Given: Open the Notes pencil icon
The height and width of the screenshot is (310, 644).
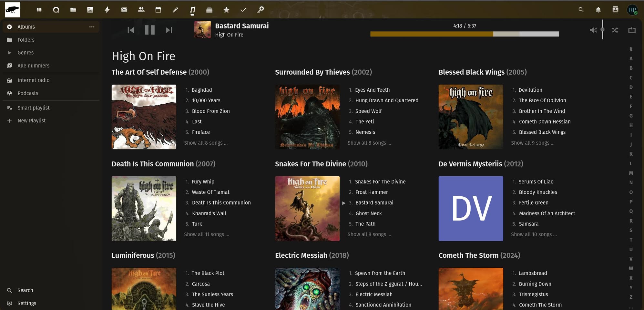Looking at the screenshot, I should click(x=175, y=10).
